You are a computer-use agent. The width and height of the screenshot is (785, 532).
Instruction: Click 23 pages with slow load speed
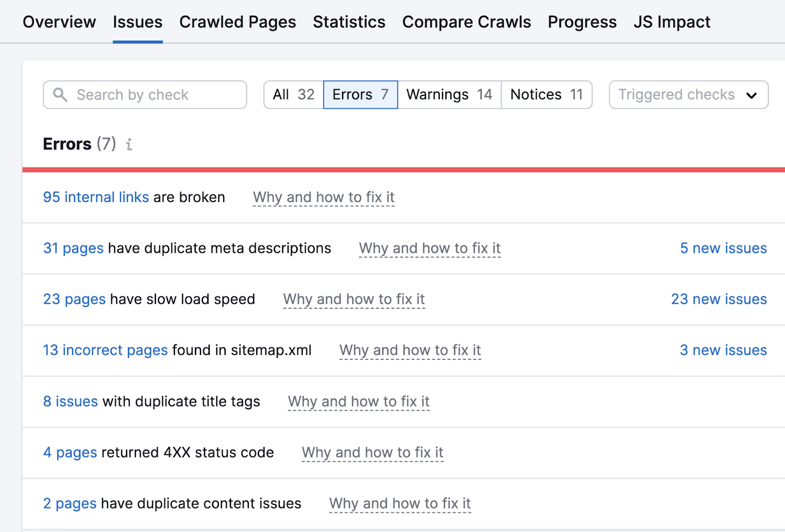[74, 299]
